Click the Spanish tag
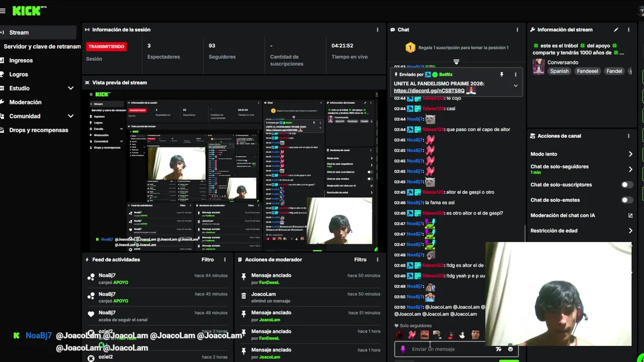 559,71
